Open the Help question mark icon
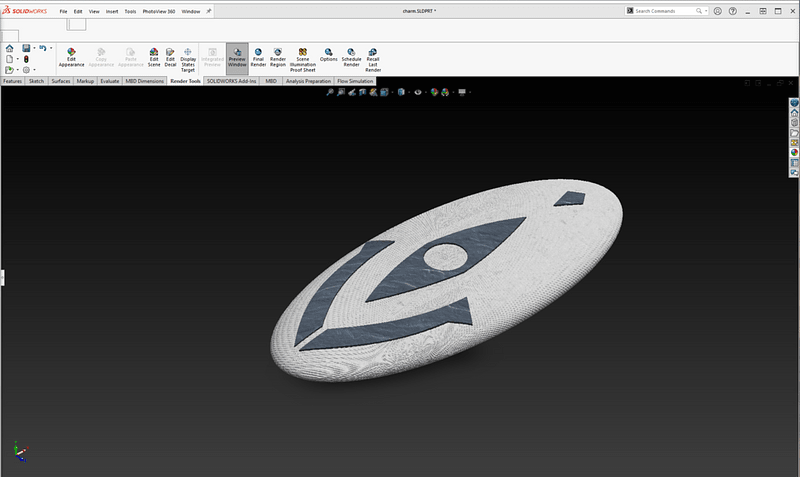This screenshot has width=800, height=477. pyautogui.click(x=733, y=11)
